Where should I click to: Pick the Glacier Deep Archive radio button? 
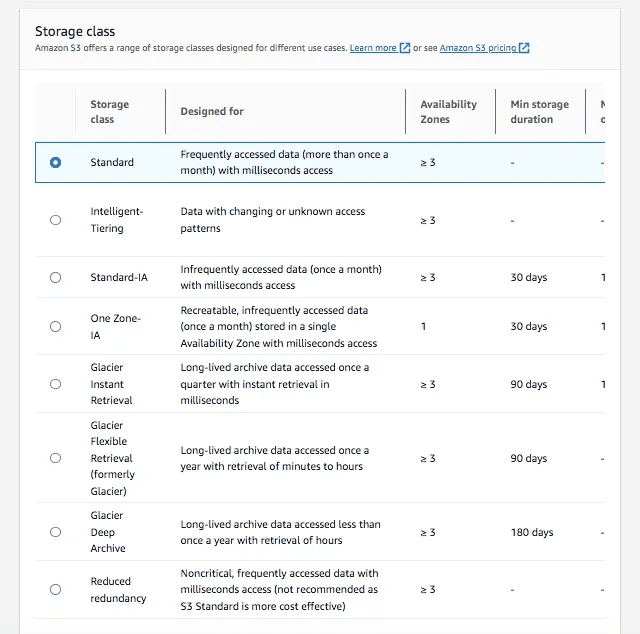point(56,532)
